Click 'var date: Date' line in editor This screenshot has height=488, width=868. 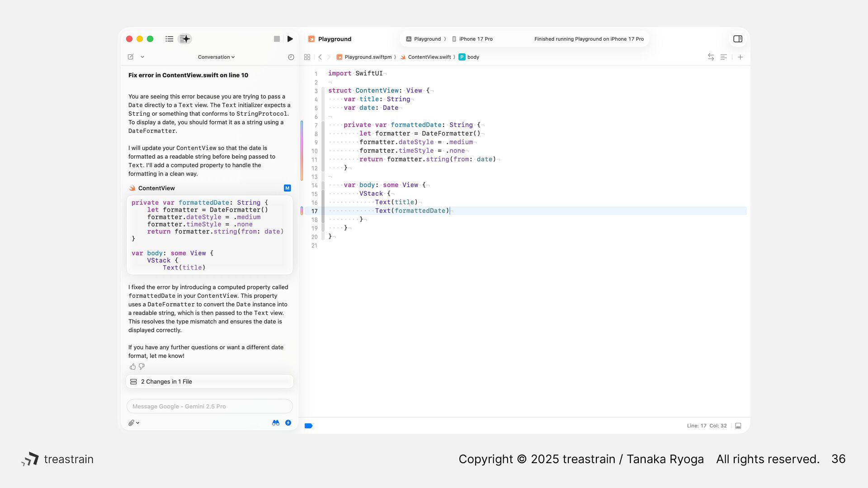371,108
